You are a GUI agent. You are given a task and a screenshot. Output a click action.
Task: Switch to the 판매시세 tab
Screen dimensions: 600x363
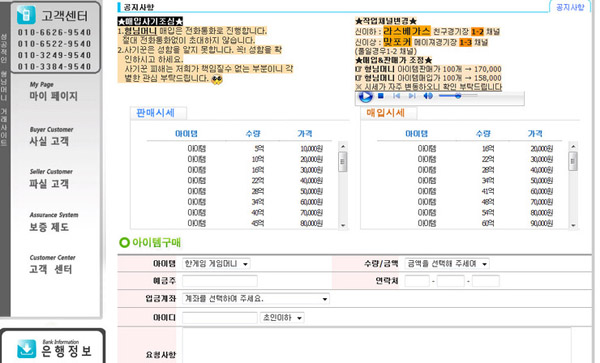click(x=156, y=113)
